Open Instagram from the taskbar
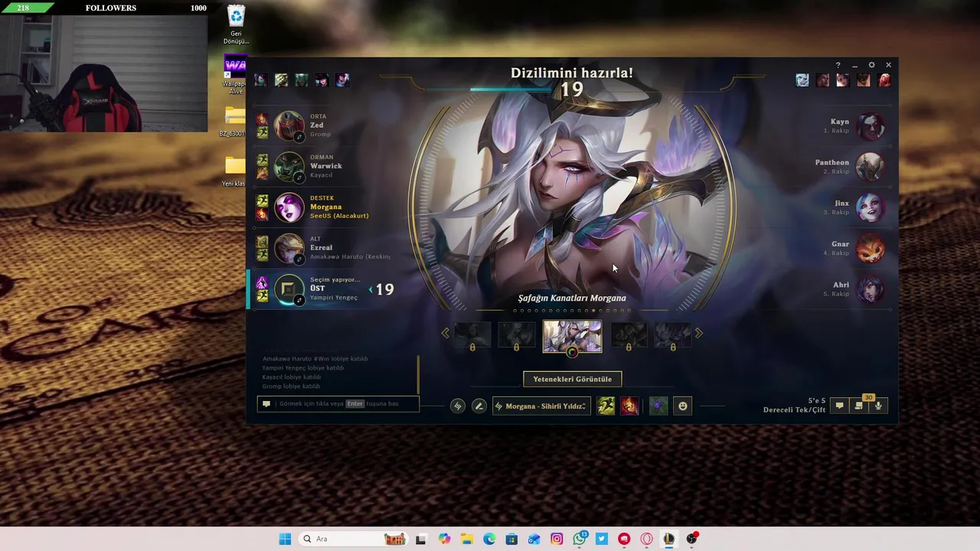The width and height of the screenshot is (980, 551). [557, 539]
